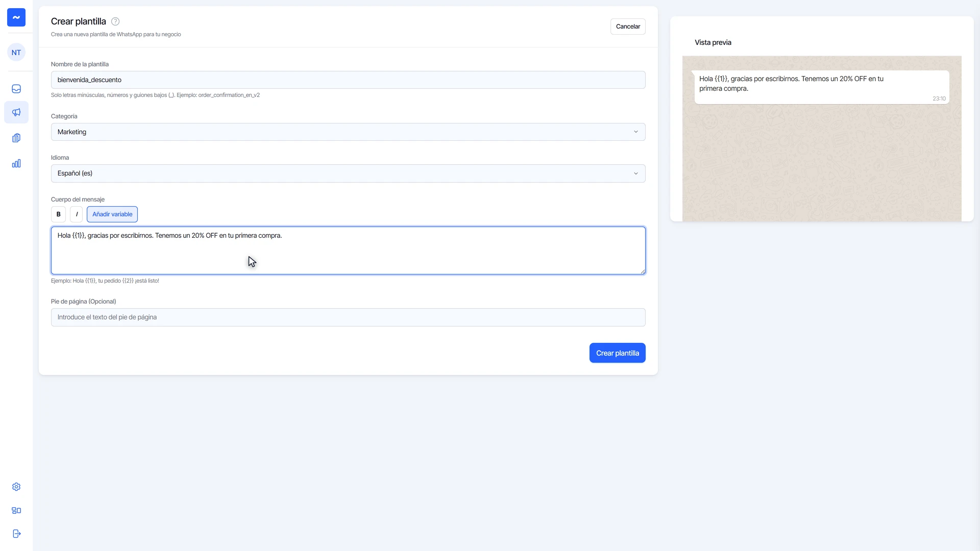Click the Cancelar button

[628, 27]
